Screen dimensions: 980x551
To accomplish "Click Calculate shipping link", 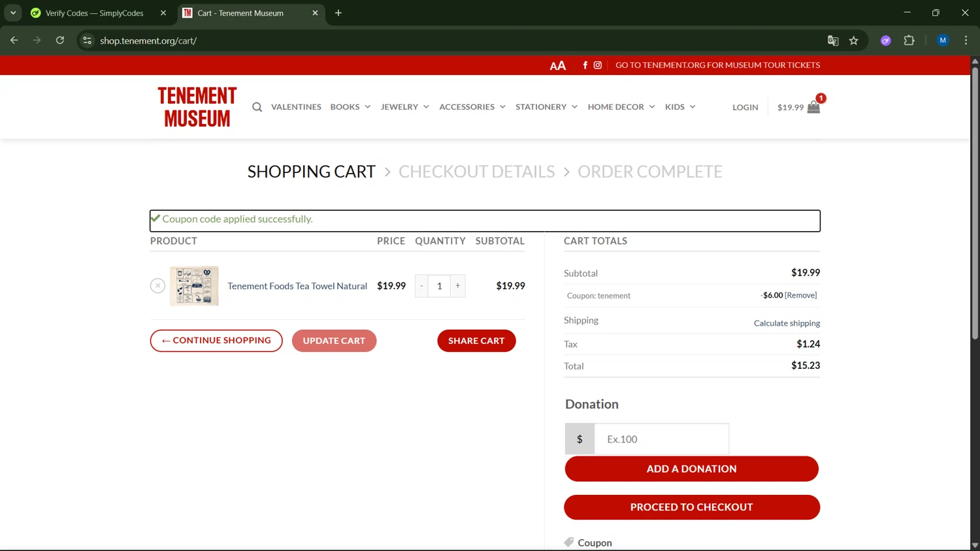I will tap(787, 323).
